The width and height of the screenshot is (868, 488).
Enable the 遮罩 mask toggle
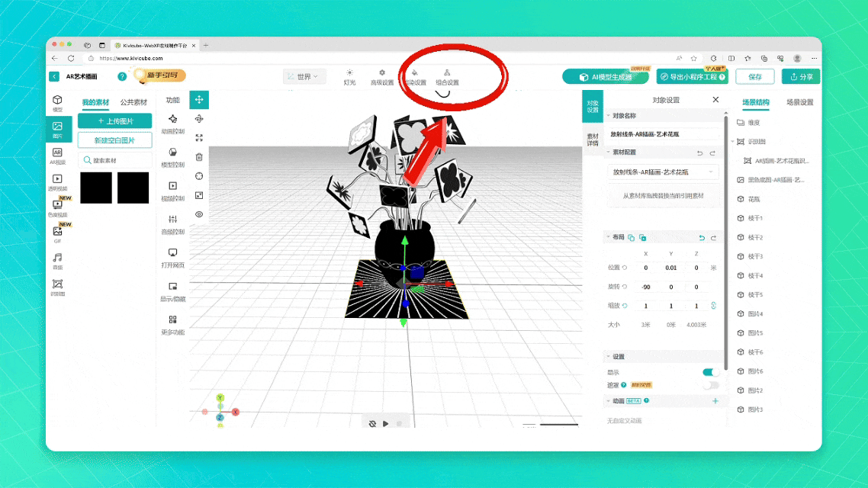click(710, 385)
